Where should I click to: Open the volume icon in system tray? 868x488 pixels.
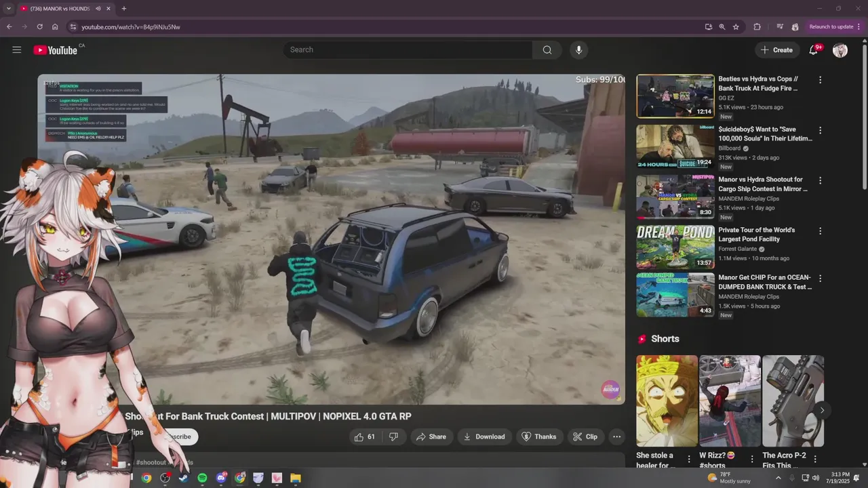(x=817, y=478)
